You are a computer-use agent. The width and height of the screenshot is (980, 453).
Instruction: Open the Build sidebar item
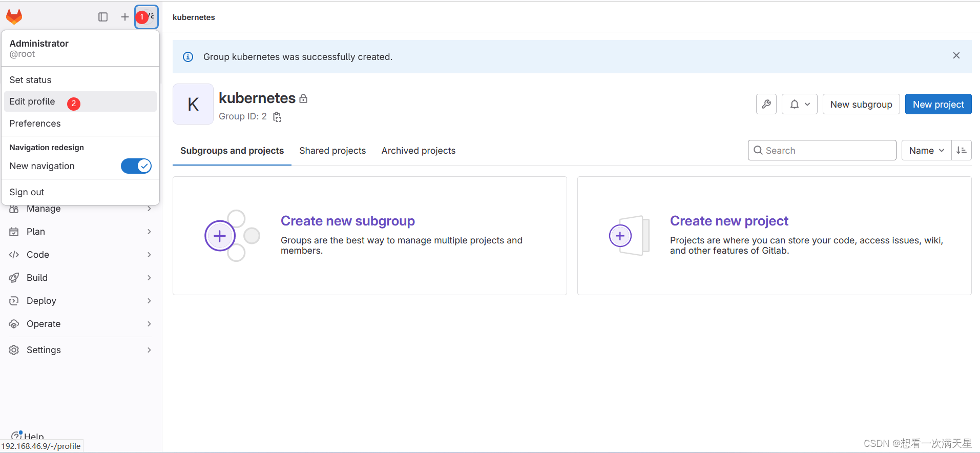pos(80,278)
